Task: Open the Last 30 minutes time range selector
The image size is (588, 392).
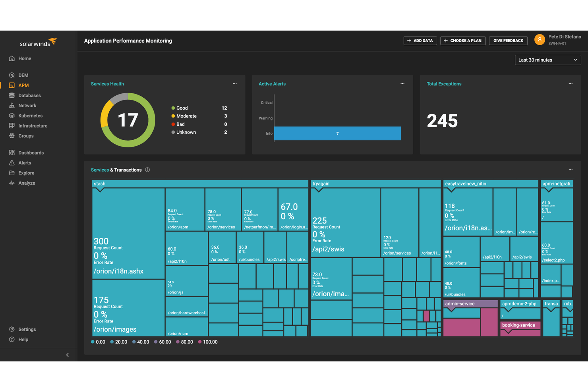Action: (x=548, y=60)
